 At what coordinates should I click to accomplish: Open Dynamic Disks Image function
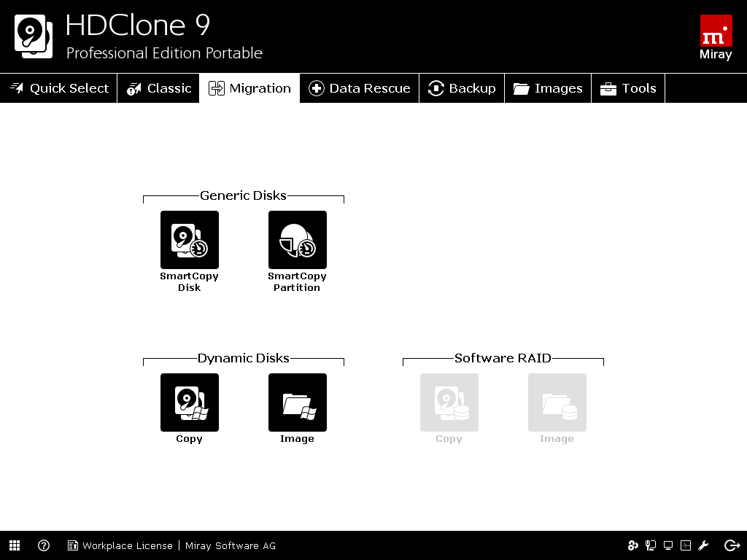[x=298, y=402]
